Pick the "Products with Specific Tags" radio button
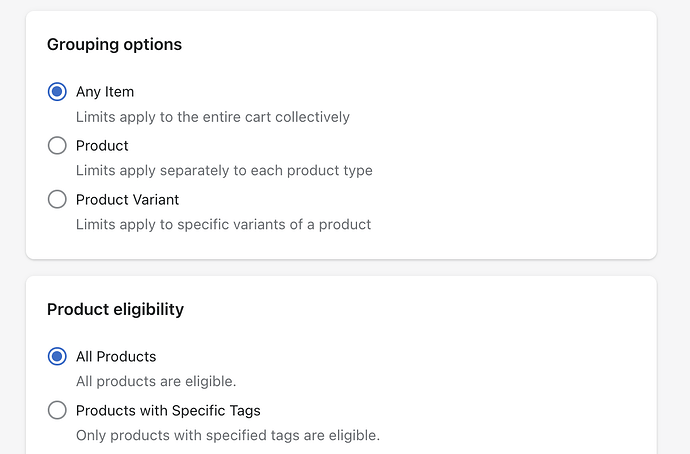 coord(57,410)
